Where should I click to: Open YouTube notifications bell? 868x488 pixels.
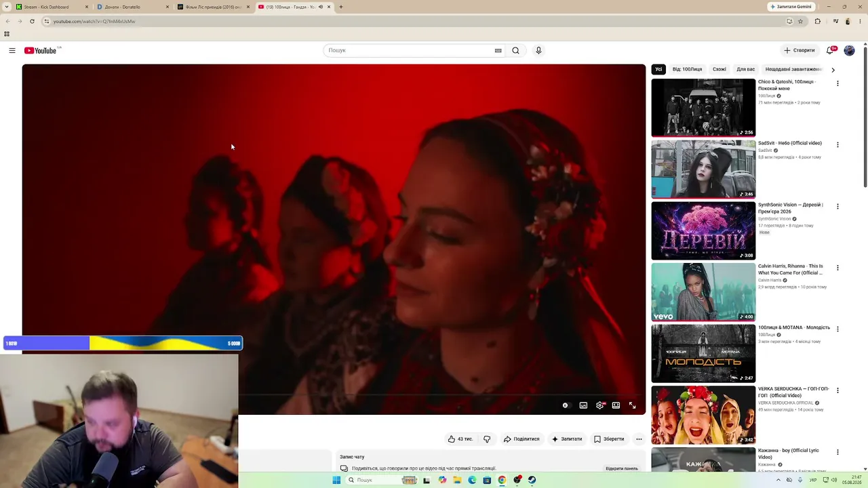830,50
